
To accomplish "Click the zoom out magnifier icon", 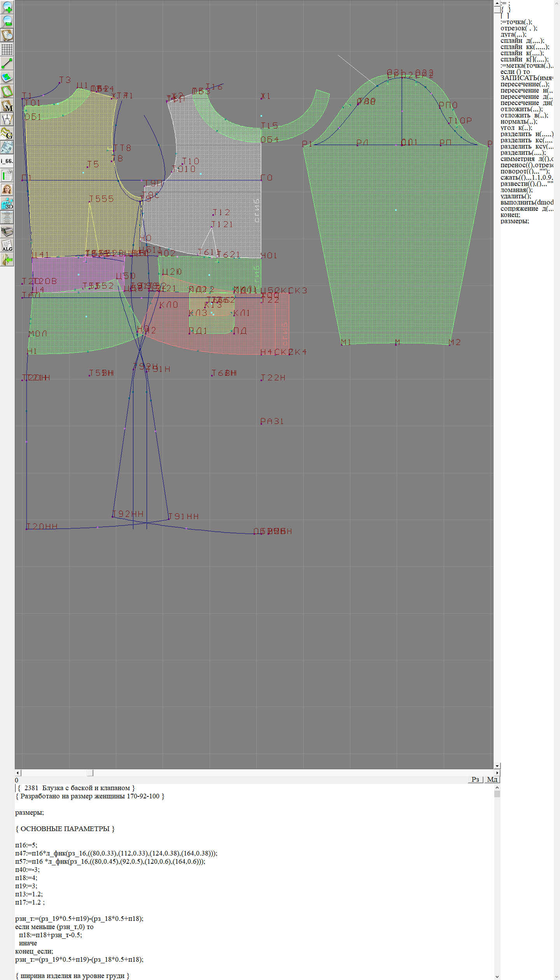I will pos(7,21).
